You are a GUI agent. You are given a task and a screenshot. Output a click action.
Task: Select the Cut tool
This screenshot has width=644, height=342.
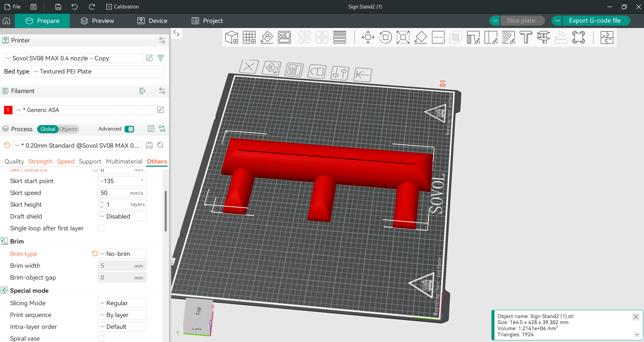pyautogui.click(x=438, y=37)
